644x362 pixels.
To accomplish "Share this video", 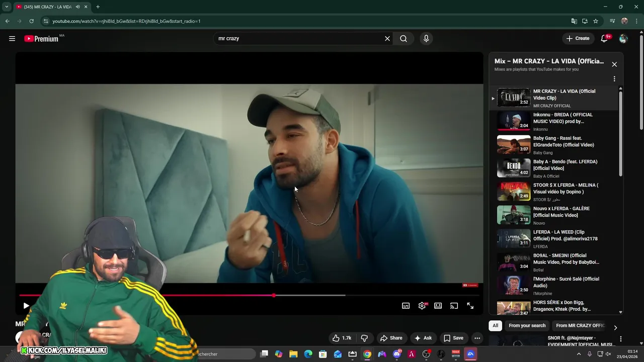I will tap(391, 338).
